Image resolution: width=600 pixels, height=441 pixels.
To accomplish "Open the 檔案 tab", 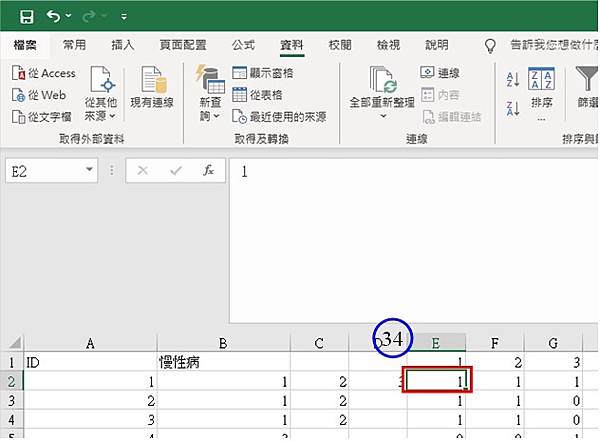I will [25, 45].
